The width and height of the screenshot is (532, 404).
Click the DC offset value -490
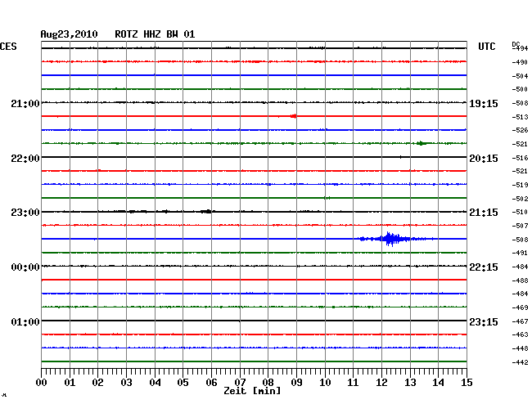click(520, 62)
